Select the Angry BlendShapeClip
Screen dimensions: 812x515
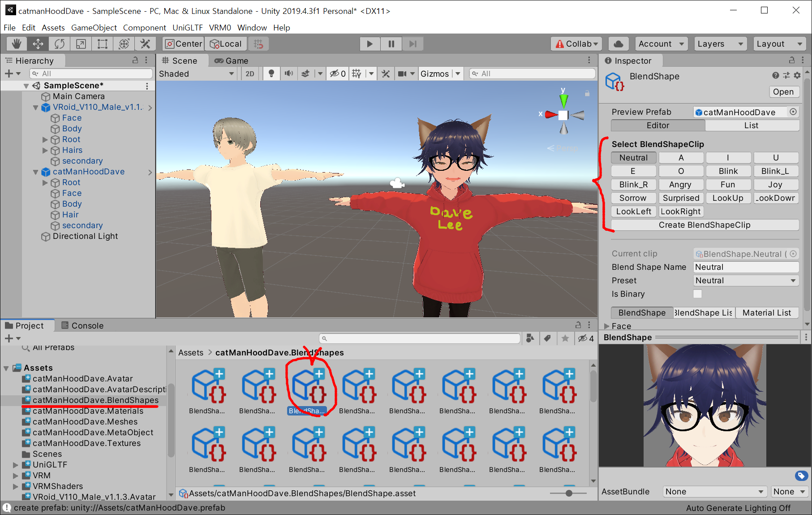tap(680, 185)
